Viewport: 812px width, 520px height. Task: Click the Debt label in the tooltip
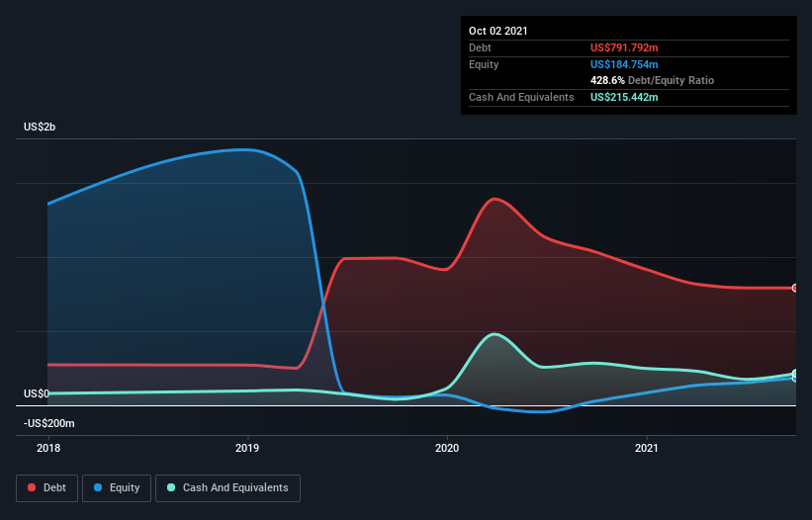tap(480, 47)
